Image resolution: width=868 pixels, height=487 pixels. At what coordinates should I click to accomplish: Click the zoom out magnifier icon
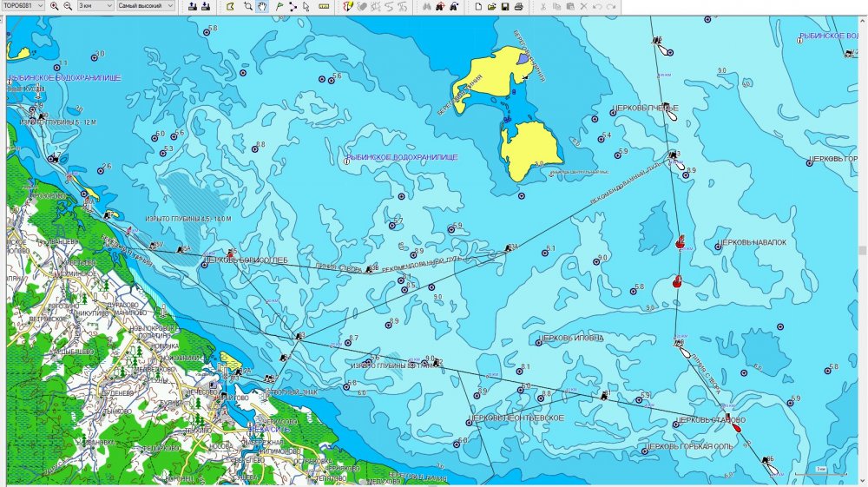pos(68,6)
